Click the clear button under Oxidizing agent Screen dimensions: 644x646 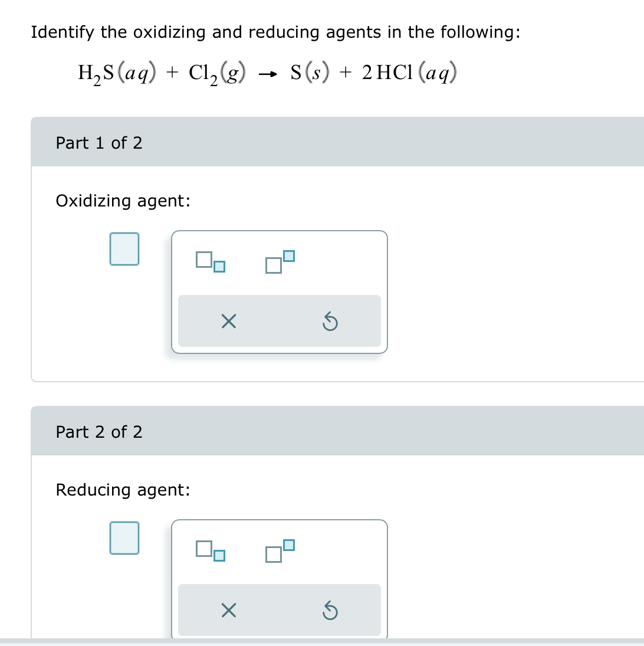point(229,322)
